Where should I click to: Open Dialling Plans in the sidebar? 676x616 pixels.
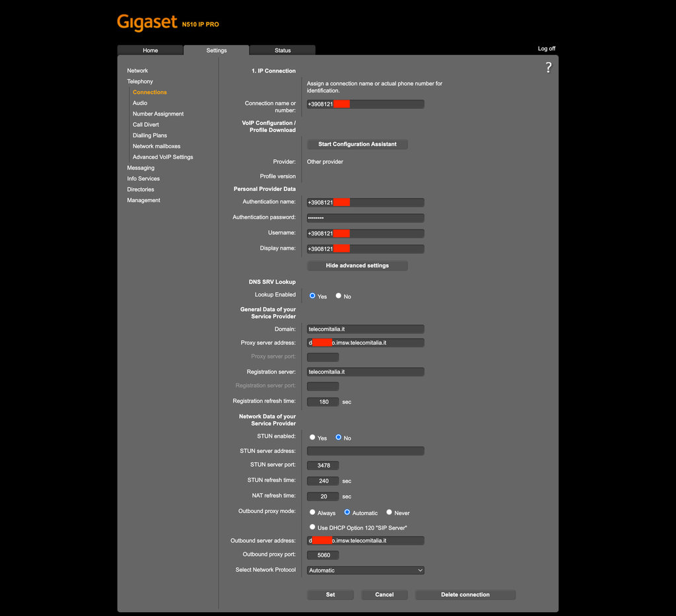(x=150, y=135)
